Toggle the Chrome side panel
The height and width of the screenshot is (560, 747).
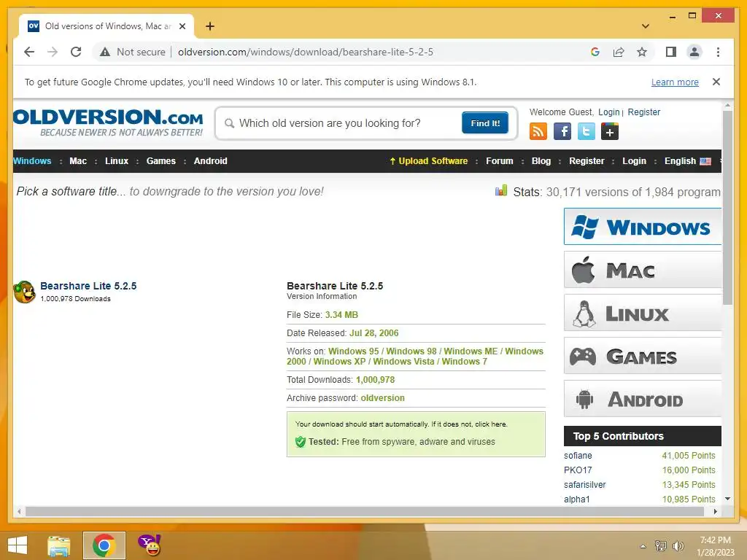tap(671, 52)
